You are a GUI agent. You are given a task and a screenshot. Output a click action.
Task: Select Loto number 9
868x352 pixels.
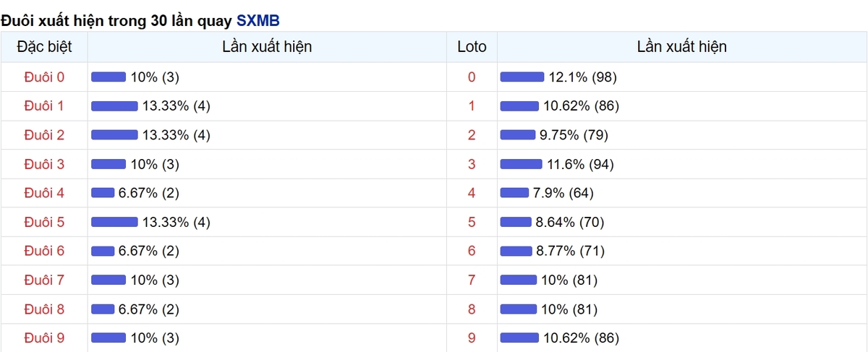click(x=472, y=338)
